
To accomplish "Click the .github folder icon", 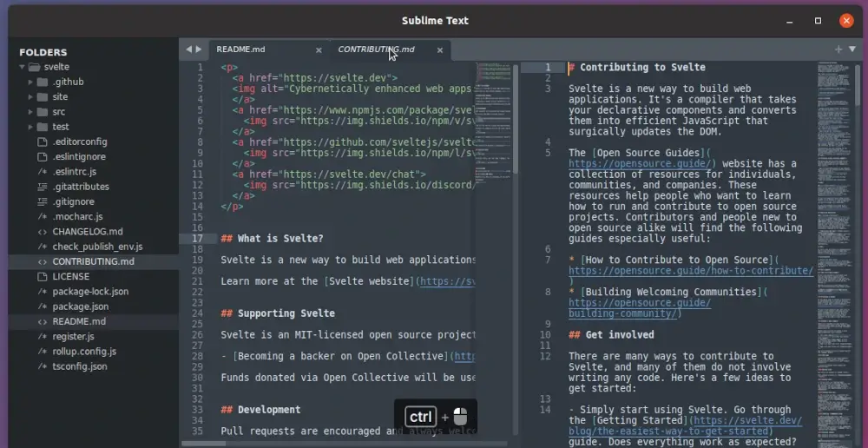I will [42, 82].
